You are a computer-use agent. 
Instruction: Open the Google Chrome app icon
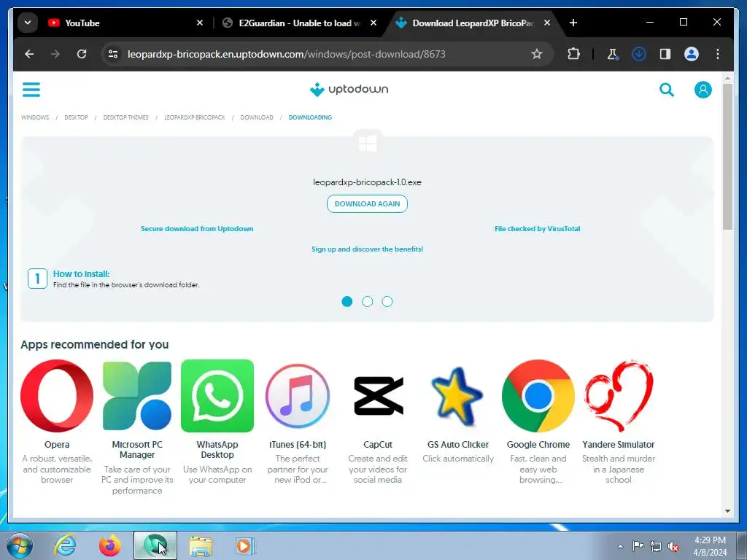coord(538,396)
